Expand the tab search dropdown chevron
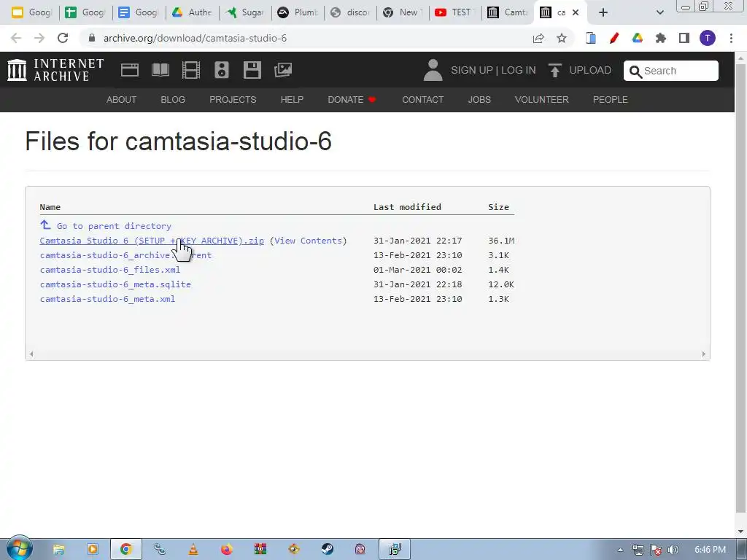 (659, 12)
